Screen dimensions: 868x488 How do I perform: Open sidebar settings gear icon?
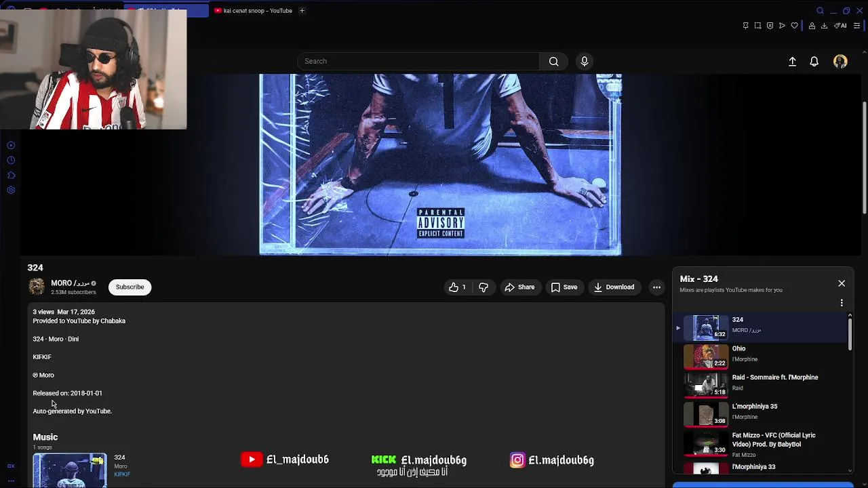point(11,190)
